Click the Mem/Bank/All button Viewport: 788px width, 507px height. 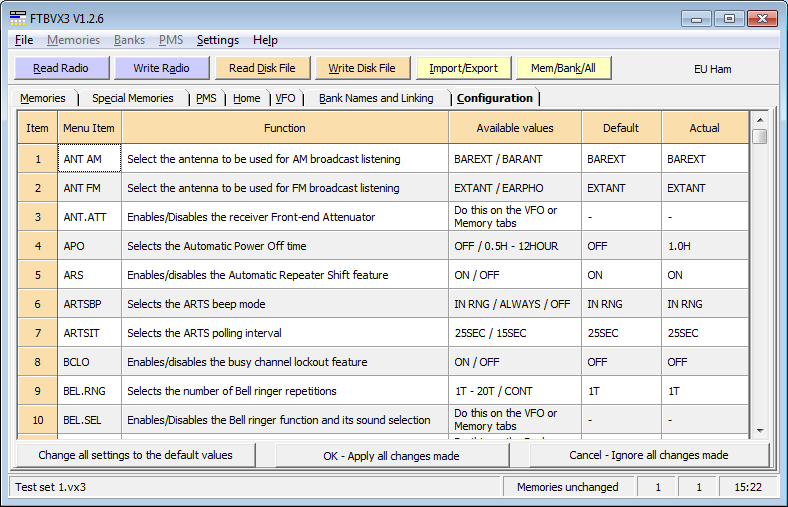pos(564,68)
